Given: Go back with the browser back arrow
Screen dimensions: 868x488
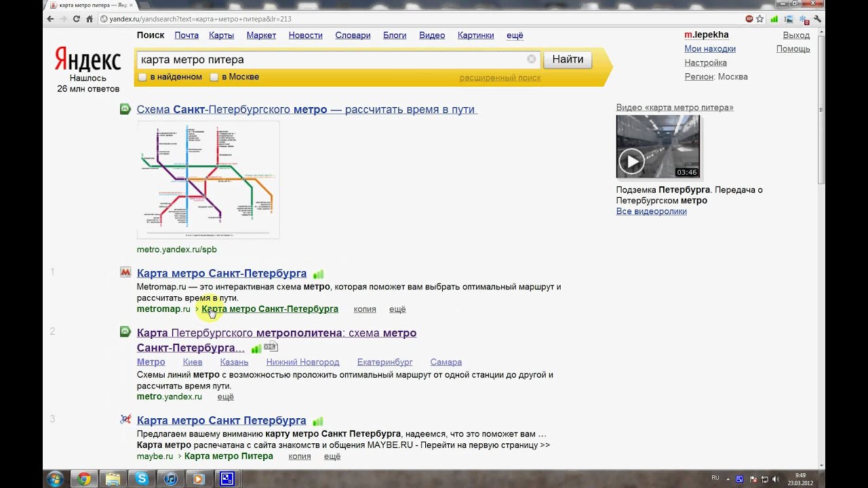Looking at the screenshot, I should coord(50,19).
